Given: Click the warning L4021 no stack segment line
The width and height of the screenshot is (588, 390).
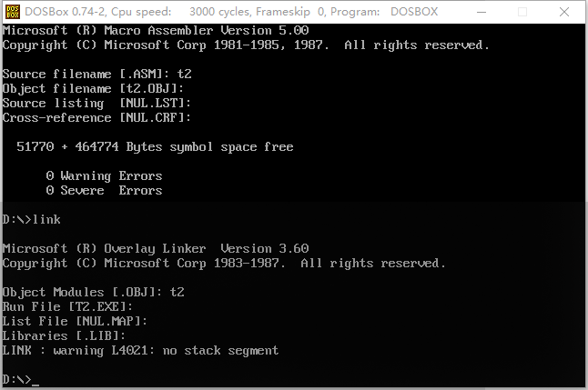Looking at the screenshot, I should [x=140, y=350].
